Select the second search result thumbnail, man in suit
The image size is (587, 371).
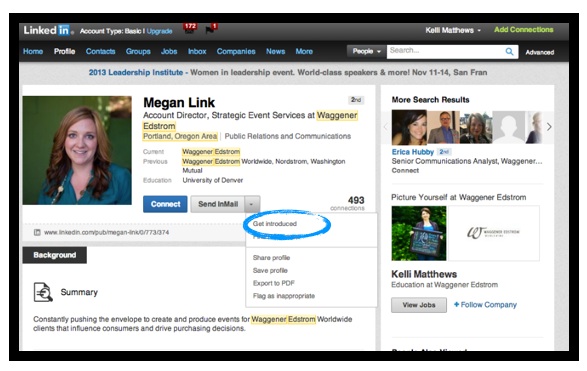443,127
